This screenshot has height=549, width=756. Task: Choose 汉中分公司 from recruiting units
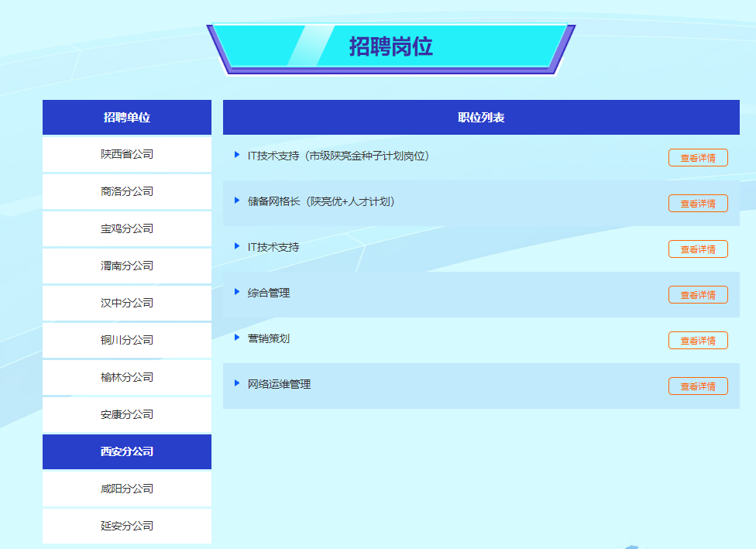tap(127, 303)
